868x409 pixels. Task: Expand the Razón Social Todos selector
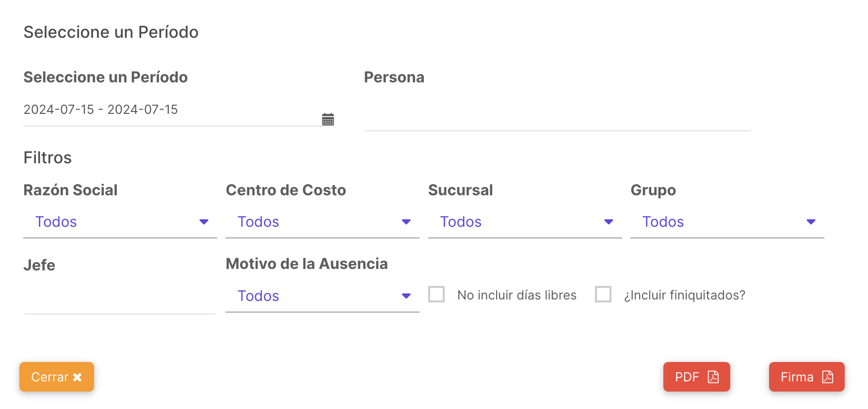[120, 222]
